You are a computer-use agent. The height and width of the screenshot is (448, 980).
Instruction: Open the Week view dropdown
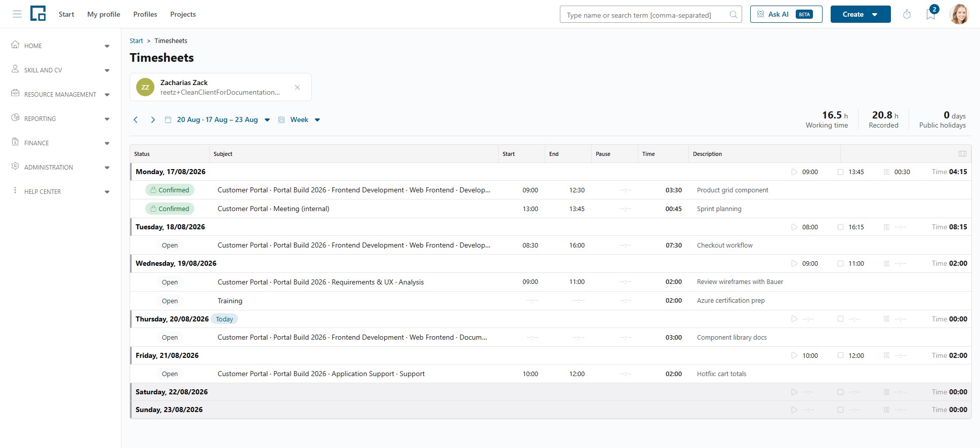pos(317,120)
